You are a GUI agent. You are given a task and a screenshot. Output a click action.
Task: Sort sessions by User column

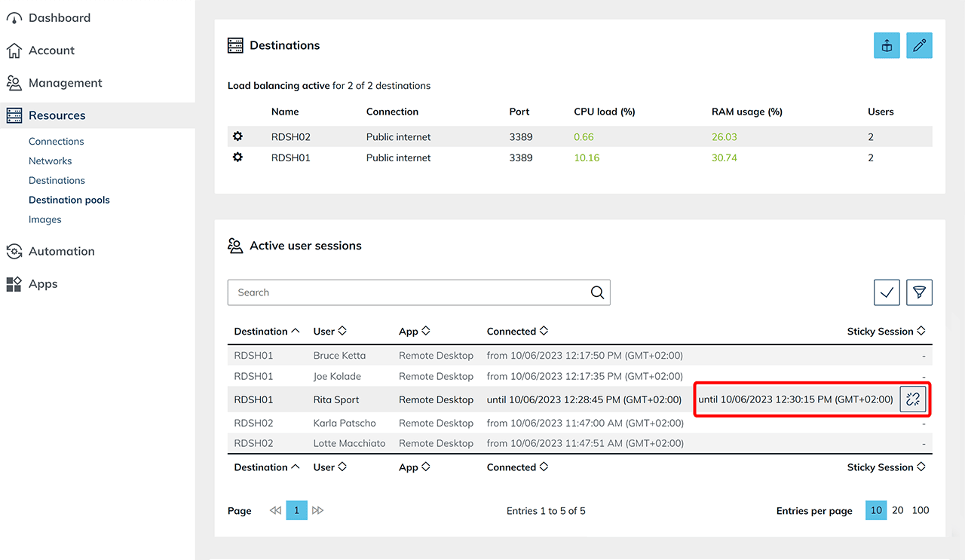point(329,331)
